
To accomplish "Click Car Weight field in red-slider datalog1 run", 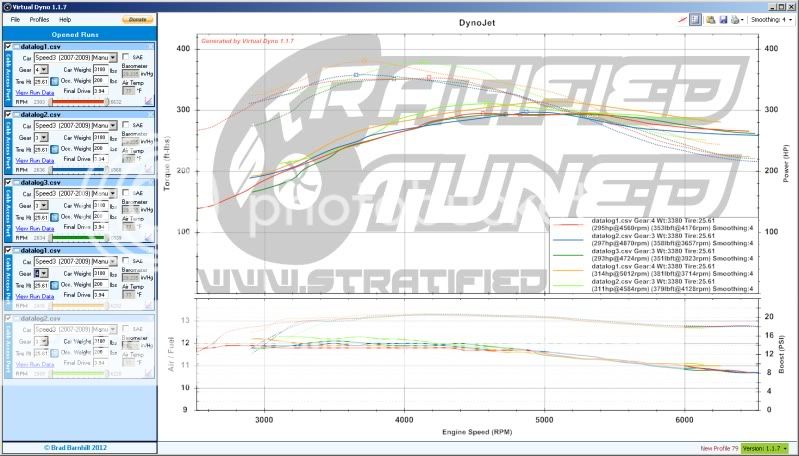I will pos(100,69).
